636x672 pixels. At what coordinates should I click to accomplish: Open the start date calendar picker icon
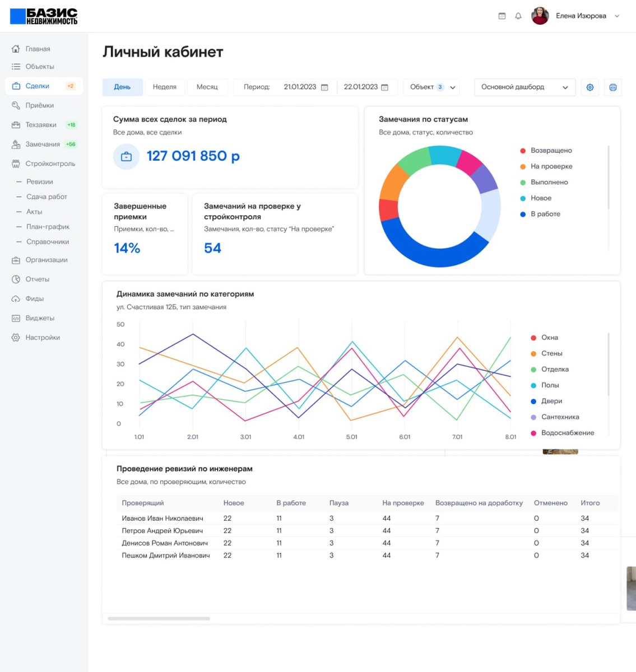pos(324,87)
